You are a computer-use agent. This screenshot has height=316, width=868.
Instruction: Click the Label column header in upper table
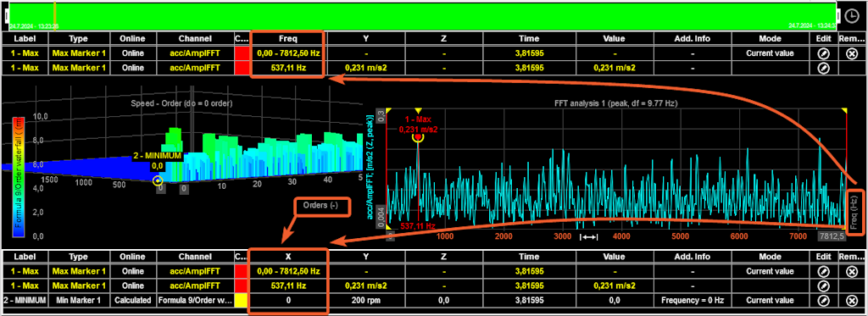25,39
